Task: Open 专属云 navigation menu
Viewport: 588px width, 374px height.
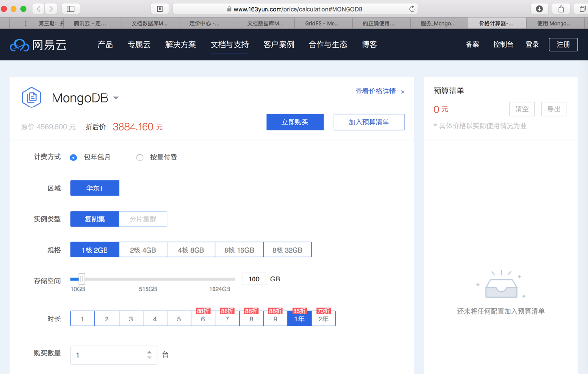Action: 139,45
